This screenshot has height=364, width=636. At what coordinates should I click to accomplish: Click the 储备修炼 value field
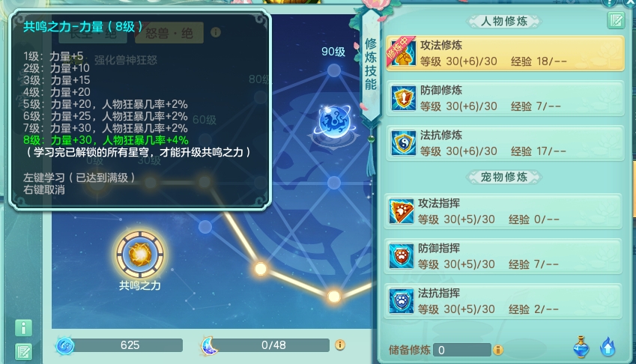[x=462, y=350]
